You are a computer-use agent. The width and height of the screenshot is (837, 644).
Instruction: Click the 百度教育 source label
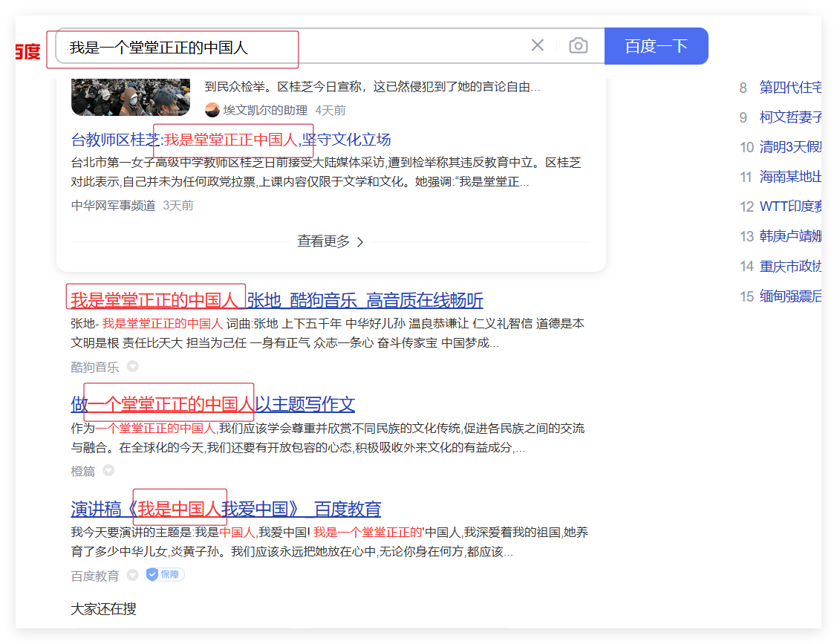click(95, 576)
